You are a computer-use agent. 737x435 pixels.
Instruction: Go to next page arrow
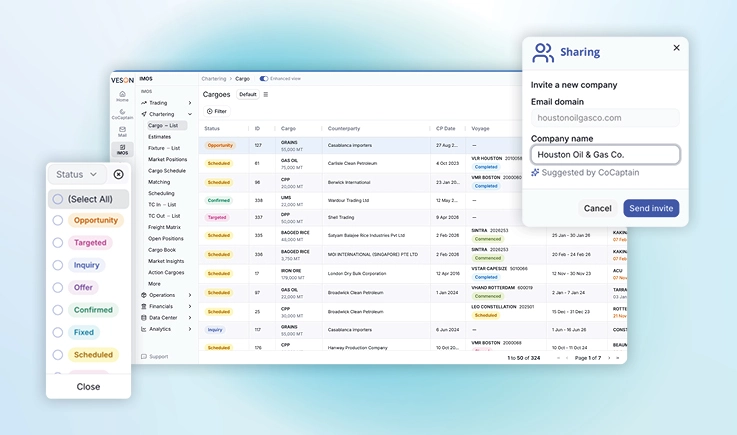[x=609, y=358]
